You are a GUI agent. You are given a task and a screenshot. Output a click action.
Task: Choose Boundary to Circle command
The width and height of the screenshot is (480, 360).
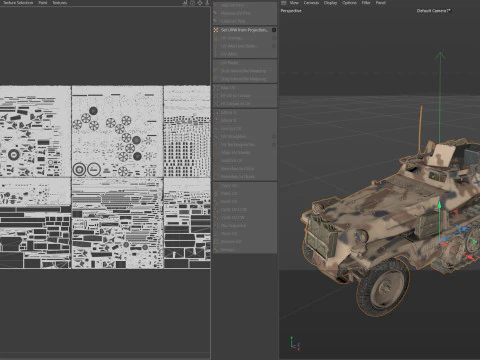pyautogui.click(x=245, y=169)
